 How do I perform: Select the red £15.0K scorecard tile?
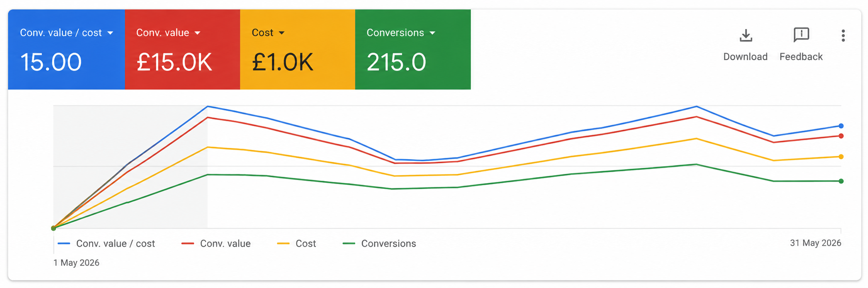(x=183, y=49)
